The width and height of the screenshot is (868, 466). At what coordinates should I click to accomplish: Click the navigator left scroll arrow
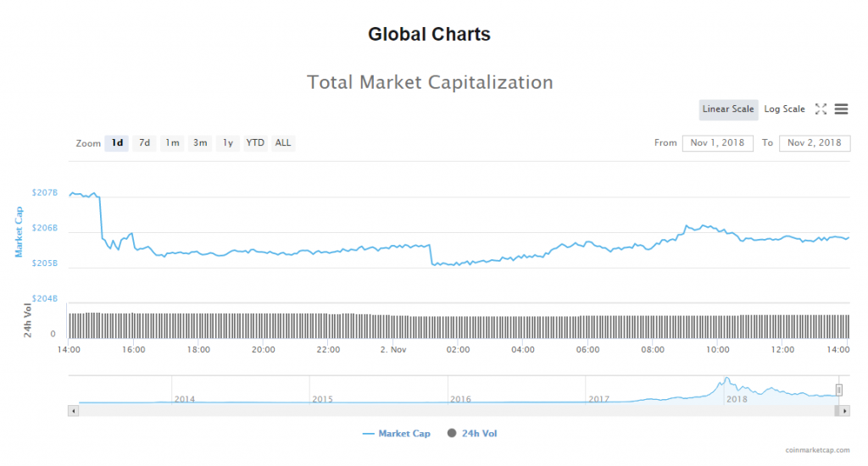click(73, 411)
